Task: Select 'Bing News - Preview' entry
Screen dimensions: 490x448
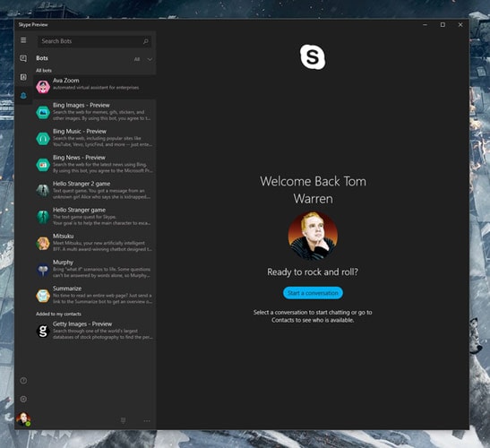Action: pyautogui.click(x=95, y=164)
